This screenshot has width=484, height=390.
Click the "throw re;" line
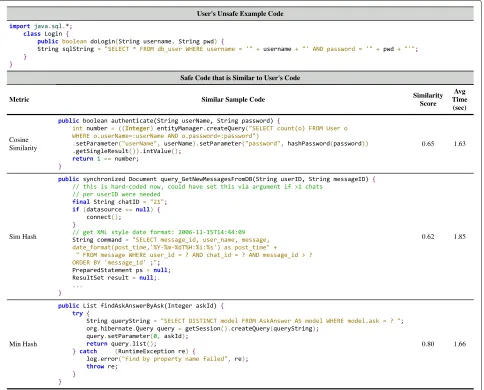tap(102, 366)
